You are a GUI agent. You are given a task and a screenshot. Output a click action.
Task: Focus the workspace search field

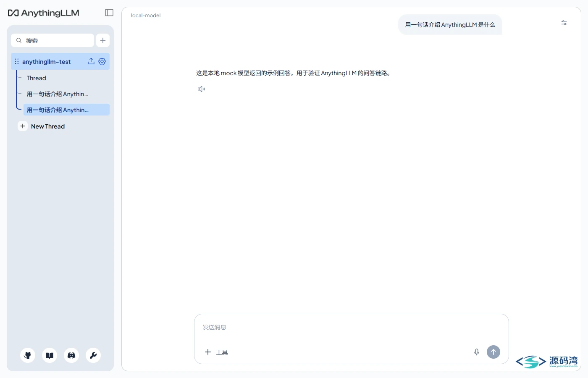click(x=52, y=40)
